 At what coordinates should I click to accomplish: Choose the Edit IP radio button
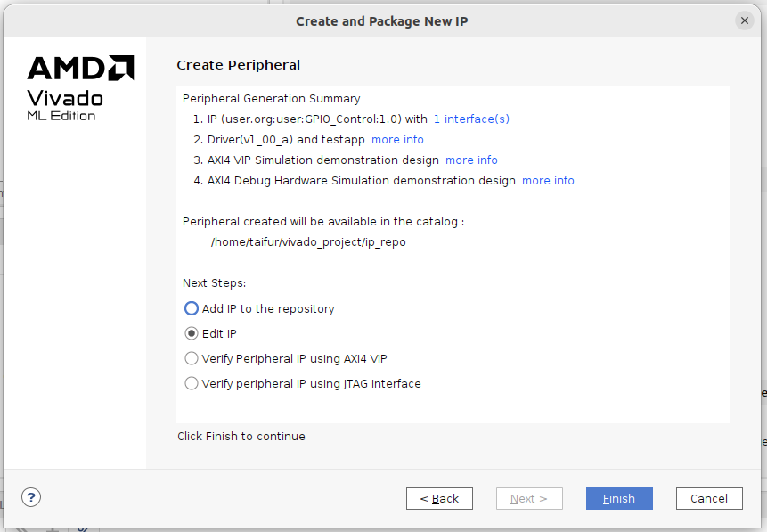[x=192, y=334]
